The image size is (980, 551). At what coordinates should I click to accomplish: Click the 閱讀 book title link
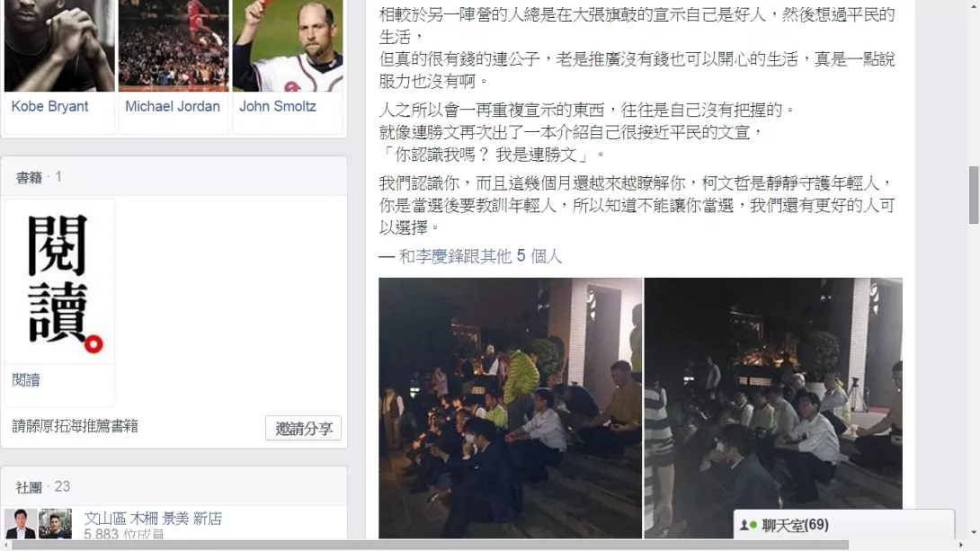pos(26,380)
